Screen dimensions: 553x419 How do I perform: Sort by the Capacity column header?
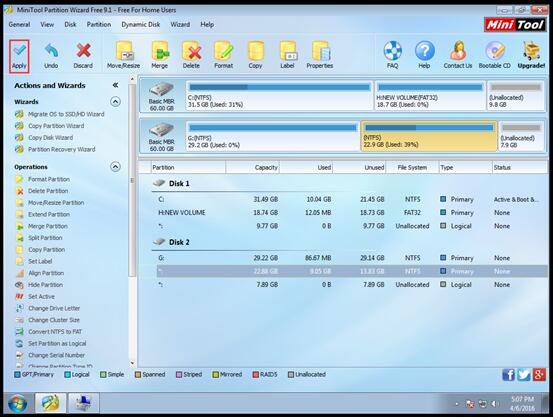pos(253,168)
